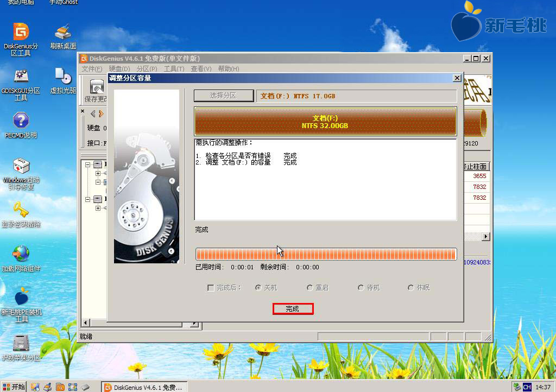Click the folder search quick launch icon

tap(60, 387)
